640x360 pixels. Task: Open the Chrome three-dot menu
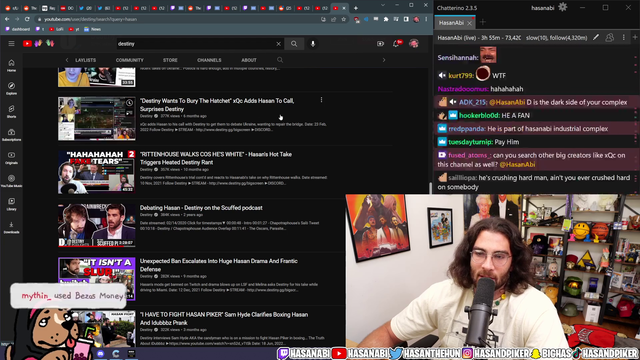(x=426, y=19)
